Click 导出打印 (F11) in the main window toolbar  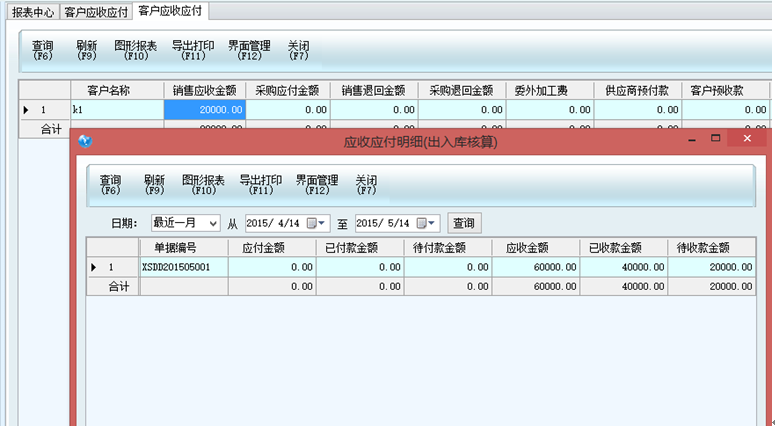[x=192, y=51]
